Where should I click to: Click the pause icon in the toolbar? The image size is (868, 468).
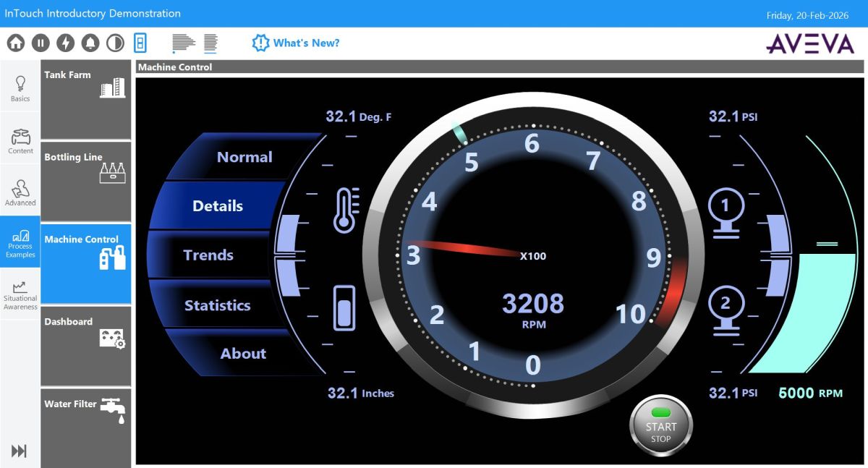coord(41,43)
